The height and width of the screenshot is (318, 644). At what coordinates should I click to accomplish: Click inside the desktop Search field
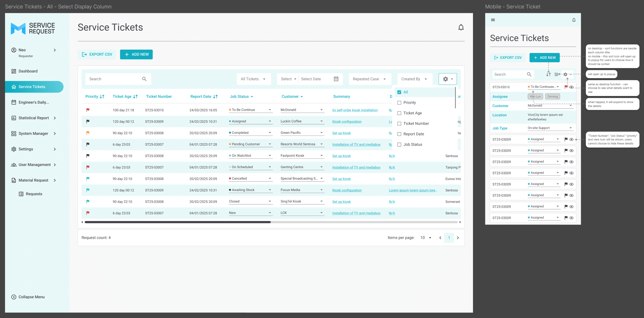click(114, 79)
